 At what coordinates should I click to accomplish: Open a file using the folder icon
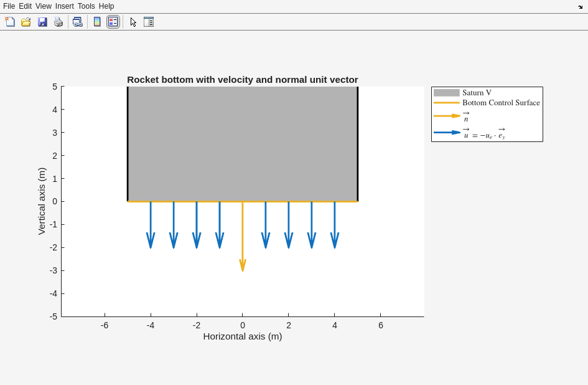26,22
